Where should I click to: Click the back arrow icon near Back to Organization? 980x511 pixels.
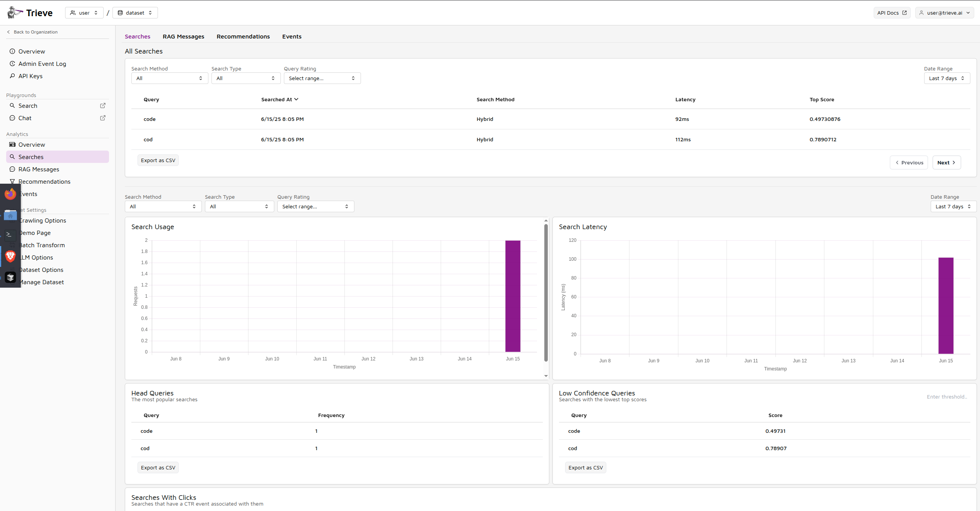click(x=8, y=32)
